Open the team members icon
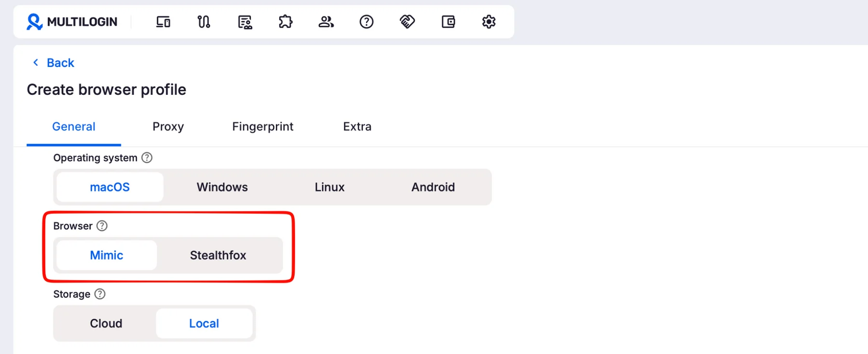 click(x=326, y=22)
